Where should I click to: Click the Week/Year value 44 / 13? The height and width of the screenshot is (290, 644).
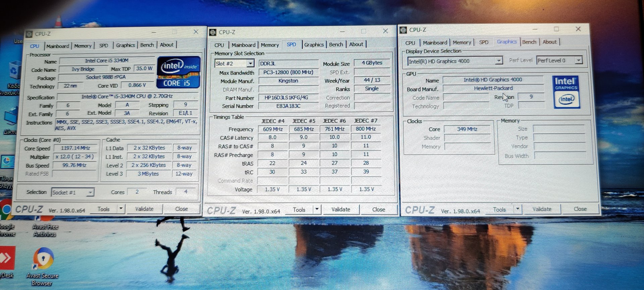[x=372, y=80]
